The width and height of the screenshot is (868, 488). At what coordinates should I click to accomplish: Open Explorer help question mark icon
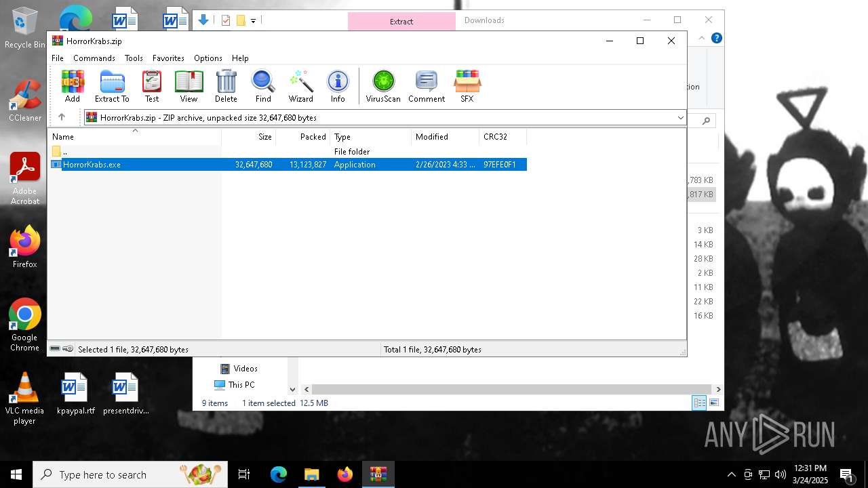click(x=716, y=38)
